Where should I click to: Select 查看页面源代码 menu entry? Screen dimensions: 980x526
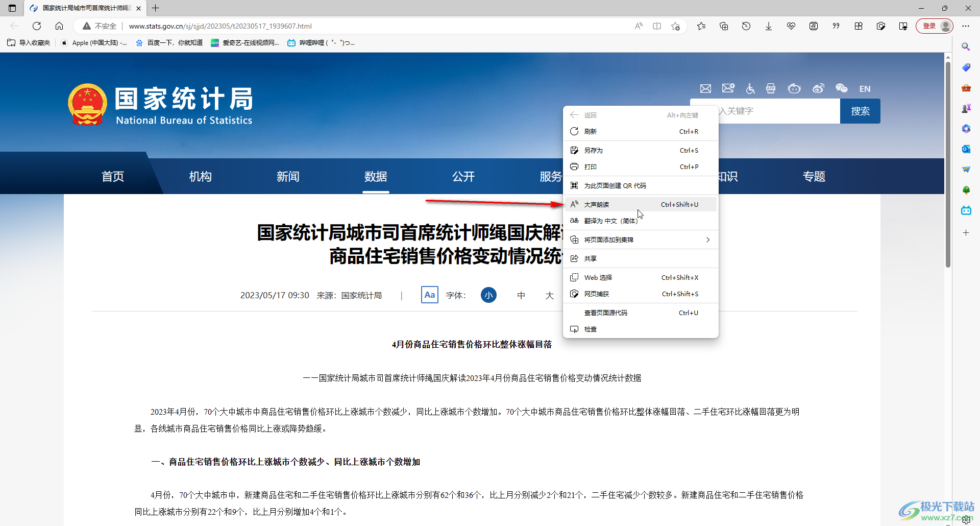click(641, 313)
